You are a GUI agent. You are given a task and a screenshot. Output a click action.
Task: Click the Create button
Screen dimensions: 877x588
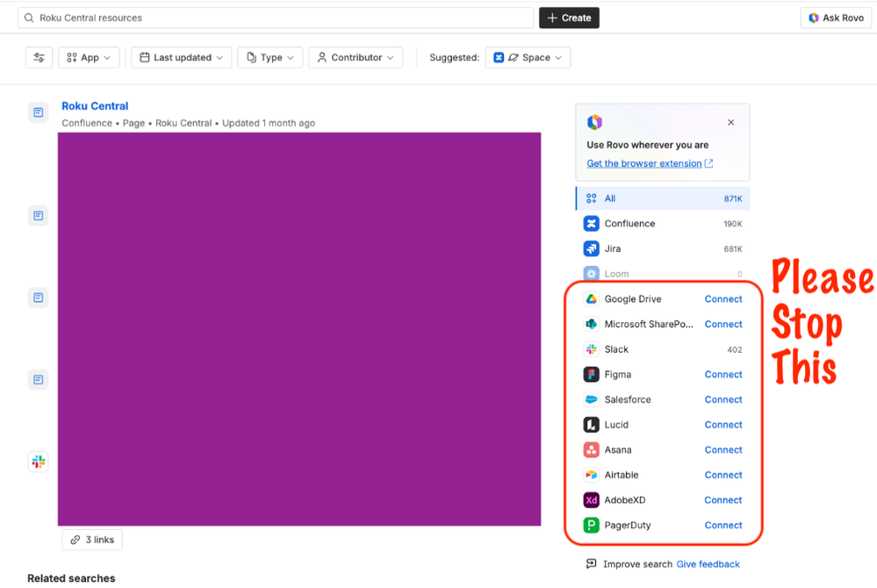point(569,18)
